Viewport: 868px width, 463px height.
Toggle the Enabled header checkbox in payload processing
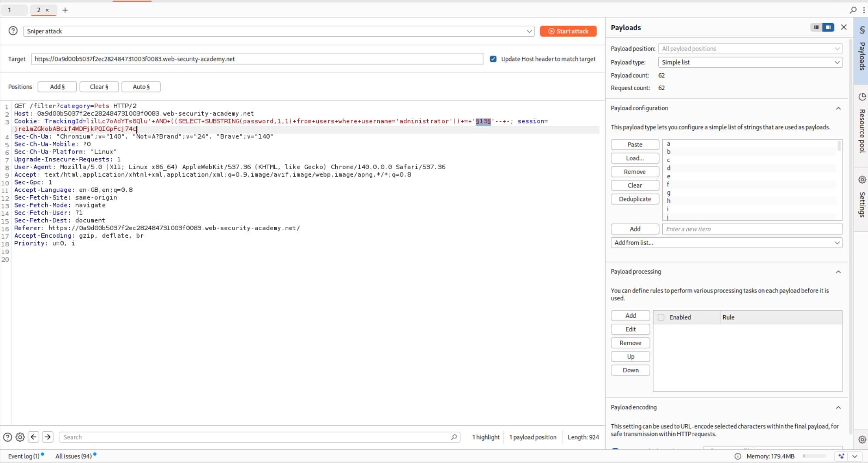660,317
